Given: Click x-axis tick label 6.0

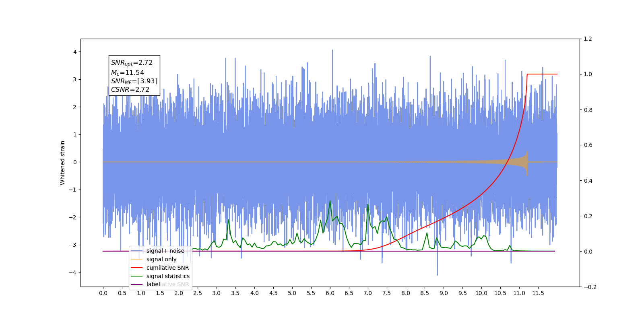Looking at the screenshot, I should (330, 293).
